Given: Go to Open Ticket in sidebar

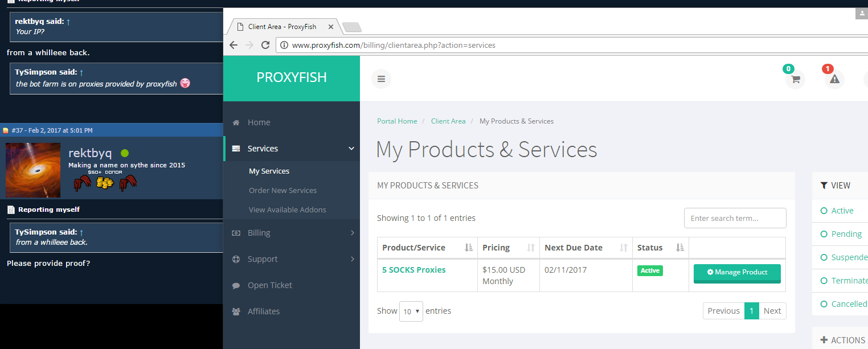Looking at the screenshot, I should 270,285.
